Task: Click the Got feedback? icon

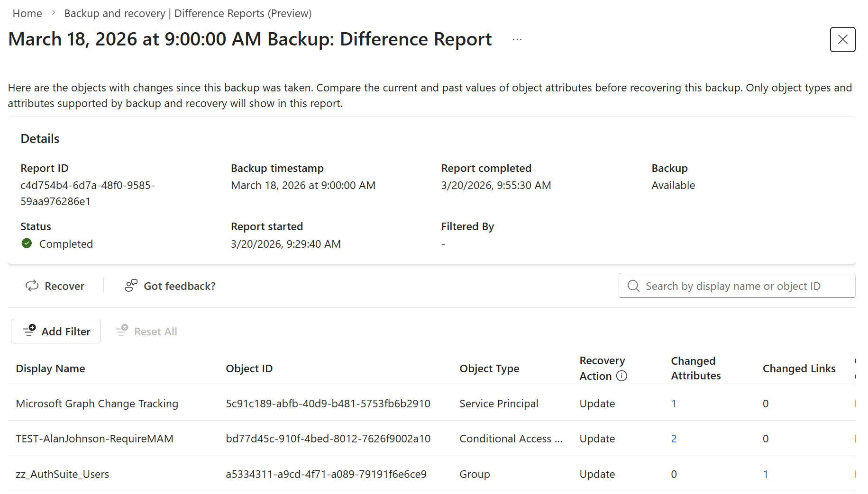Action: 131,286
